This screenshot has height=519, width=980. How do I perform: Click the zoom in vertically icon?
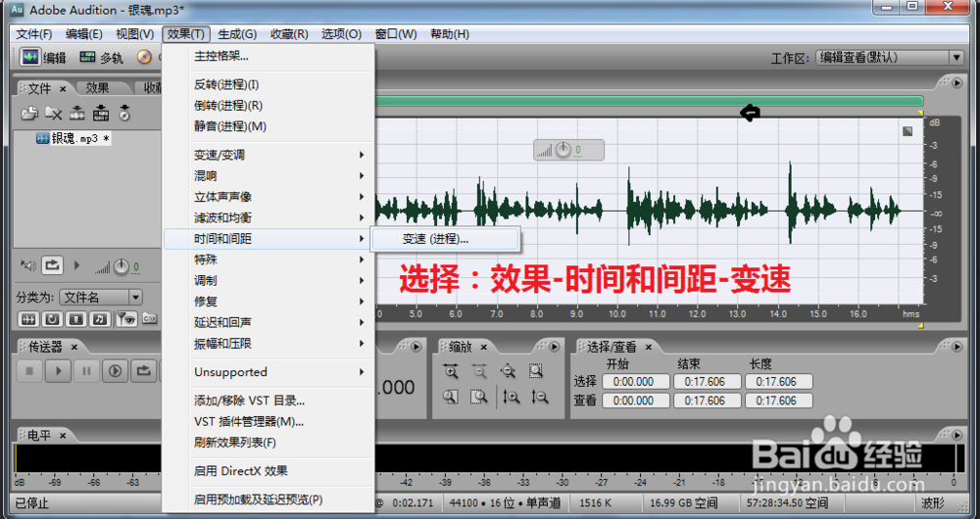(x=512, y=397)
